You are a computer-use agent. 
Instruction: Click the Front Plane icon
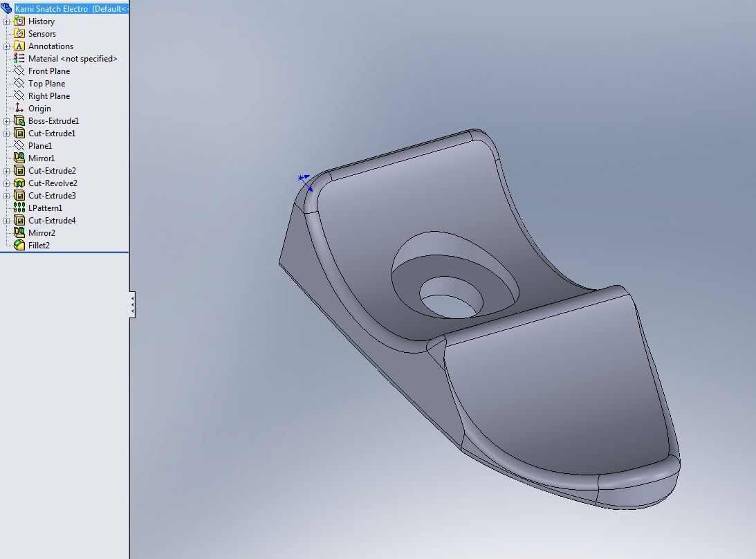[x=19, y=71]
